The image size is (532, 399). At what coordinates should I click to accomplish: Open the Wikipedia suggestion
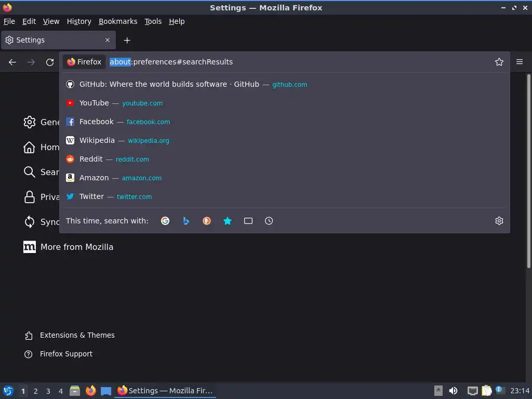[x=284, y=140]
